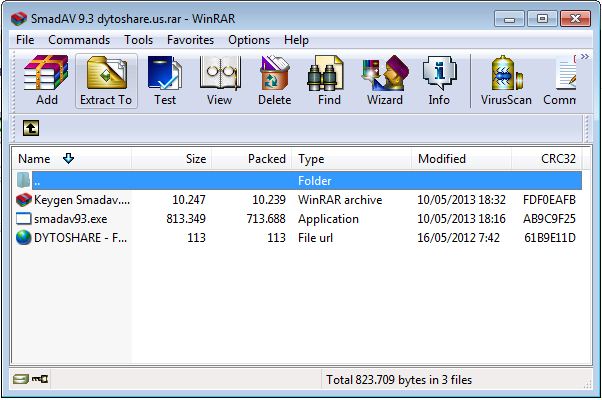Close the WinRAR window
The width and height of the screenshot is (602, 400).
pyautogui.click(x=575, y=18)
